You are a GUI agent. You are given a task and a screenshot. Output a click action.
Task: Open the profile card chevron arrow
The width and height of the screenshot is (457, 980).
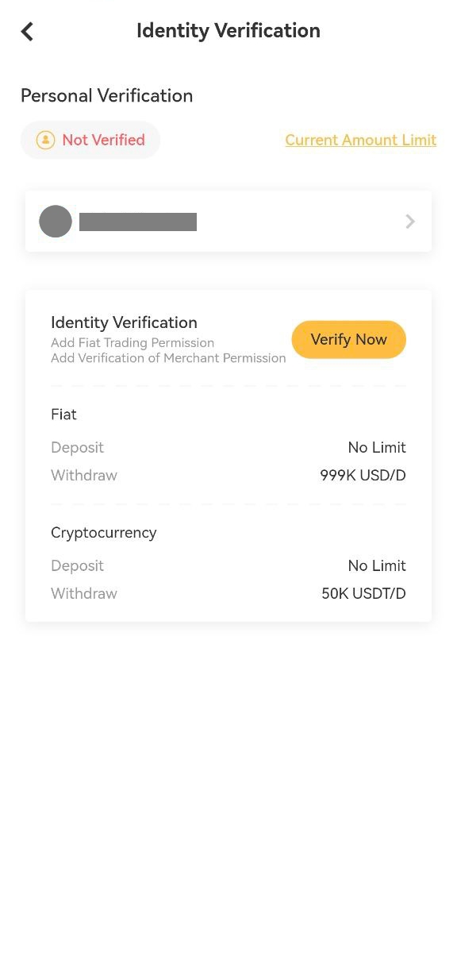[x=409, y=221]
